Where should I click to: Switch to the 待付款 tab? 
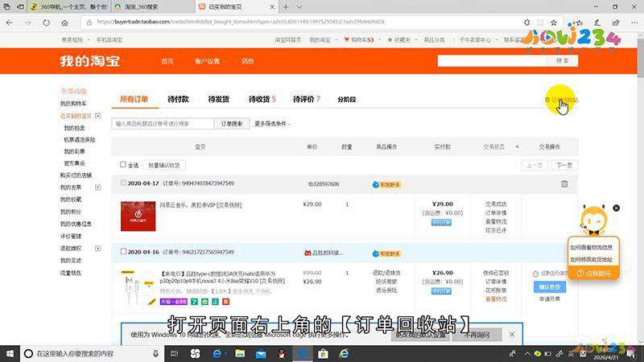tap(178, 99)
